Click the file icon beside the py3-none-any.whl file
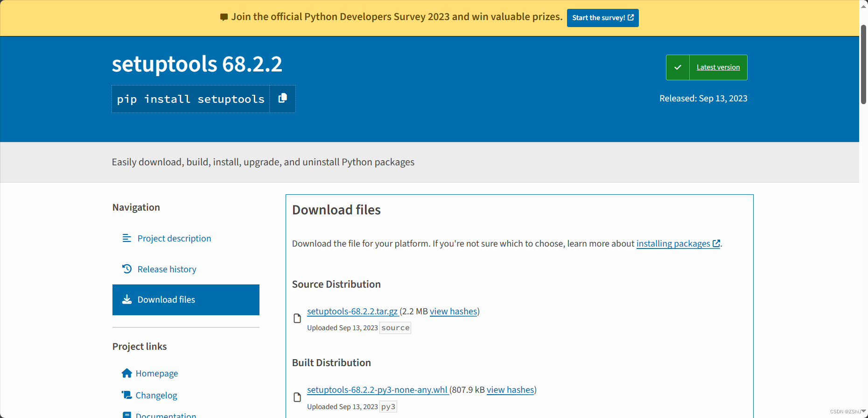 [297, 397]
